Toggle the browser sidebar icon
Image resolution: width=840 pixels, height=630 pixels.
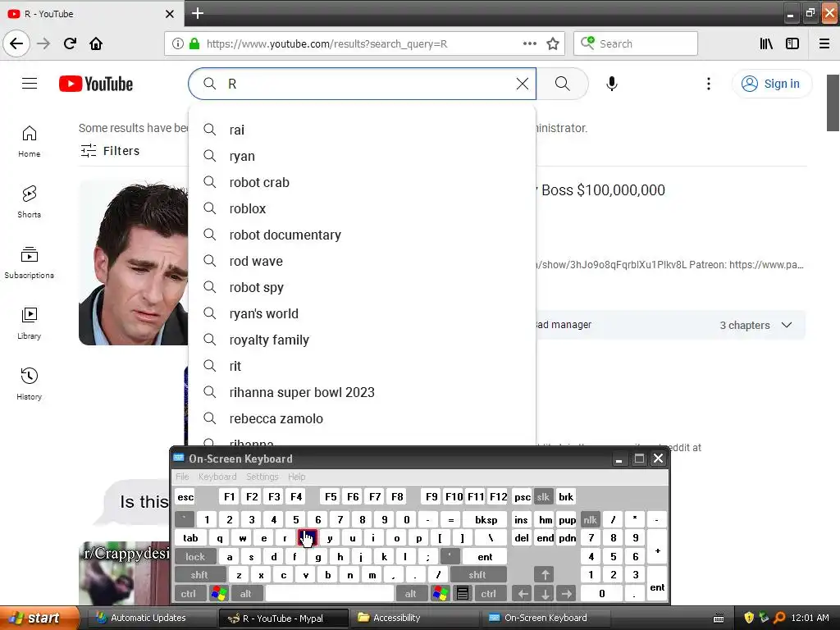click(792, 43)
